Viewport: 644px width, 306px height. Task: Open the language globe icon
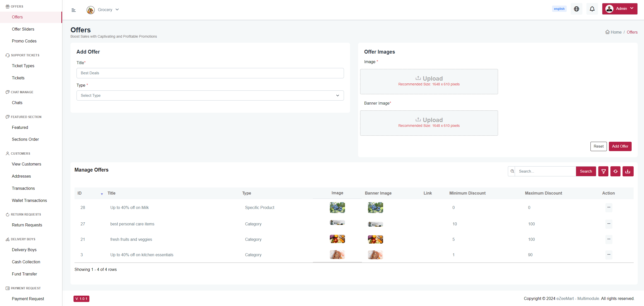[x=576, y=9]
